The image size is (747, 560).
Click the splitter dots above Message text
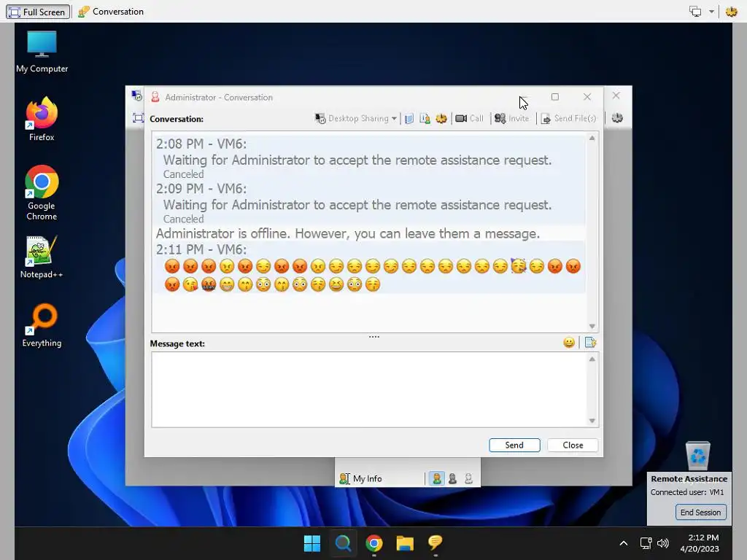(x=374, y=337)
